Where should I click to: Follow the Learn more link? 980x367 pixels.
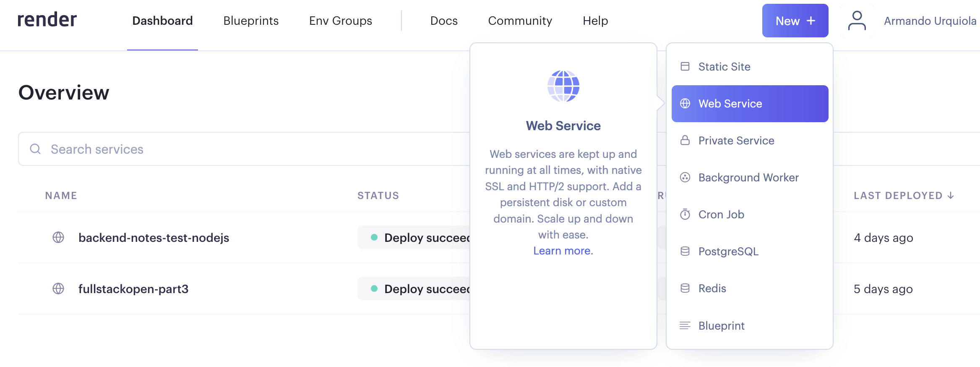563,251
